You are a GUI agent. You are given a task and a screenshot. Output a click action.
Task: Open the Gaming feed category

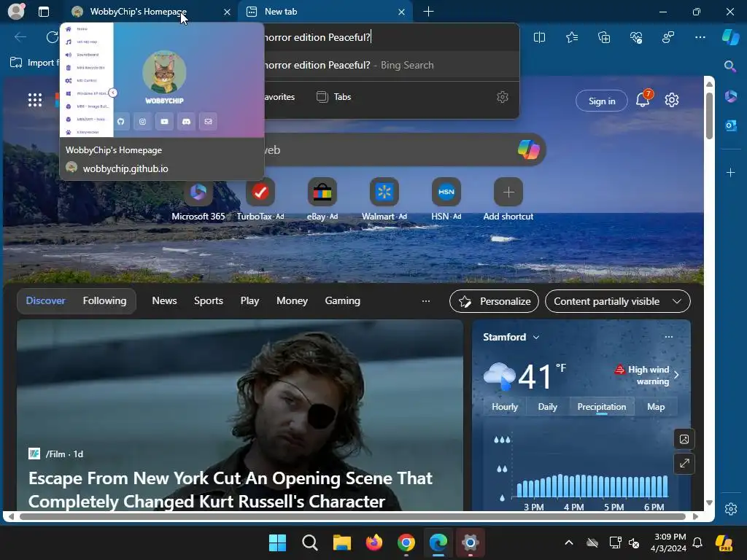coord(343,301)
